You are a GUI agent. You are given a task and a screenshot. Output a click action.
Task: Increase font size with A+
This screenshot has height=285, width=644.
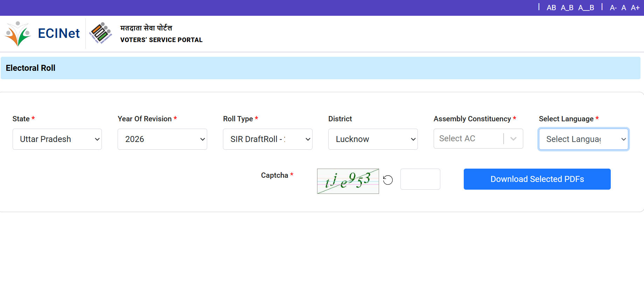pyautogui.click(x=635, y=8)
